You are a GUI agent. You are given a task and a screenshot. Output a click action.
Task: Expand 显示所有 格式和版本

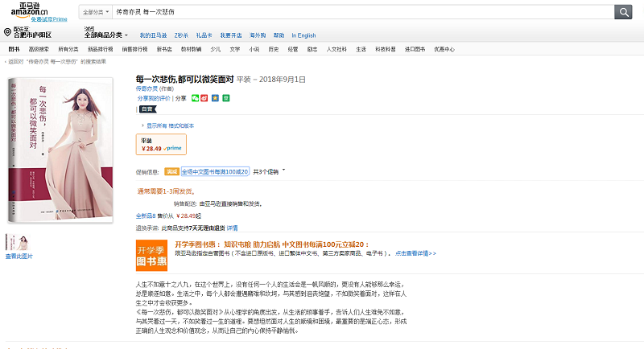(x=169, y=125)
